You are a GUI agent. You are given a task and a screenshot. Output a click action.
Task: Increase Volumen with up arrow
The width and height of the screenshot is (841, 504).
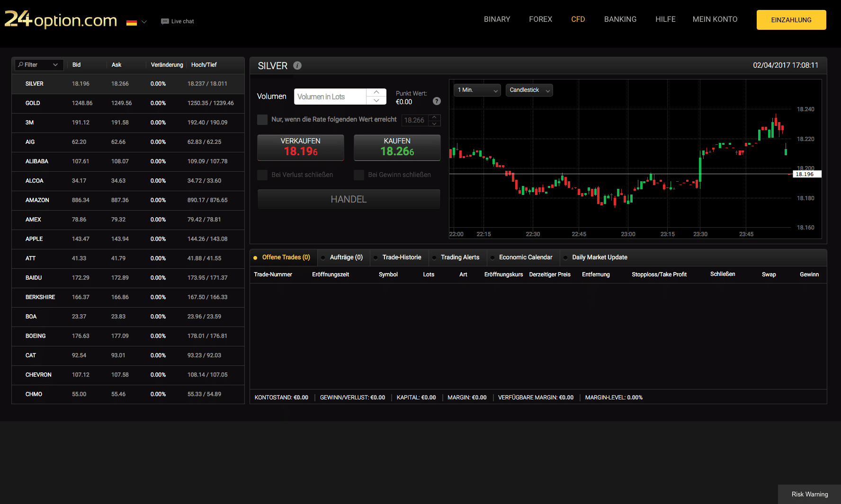[x=376, y=92]
